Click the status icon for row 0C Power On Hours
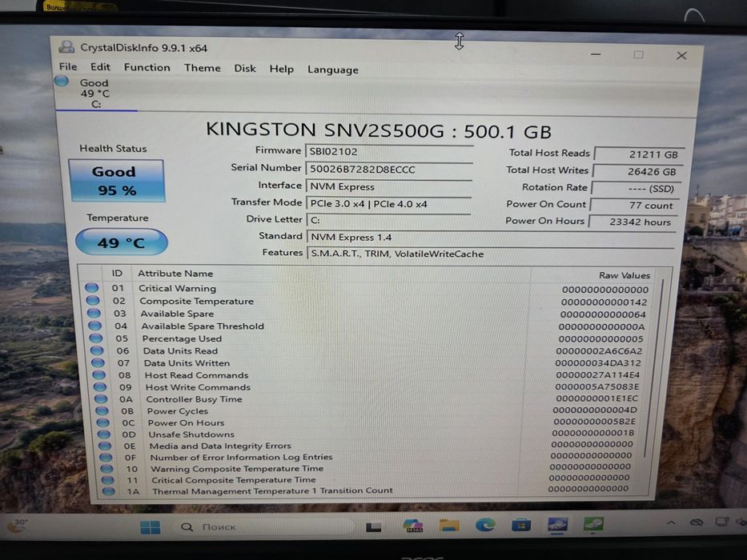Viewport: 747px width, 560px height. click(x=103, y=422)
